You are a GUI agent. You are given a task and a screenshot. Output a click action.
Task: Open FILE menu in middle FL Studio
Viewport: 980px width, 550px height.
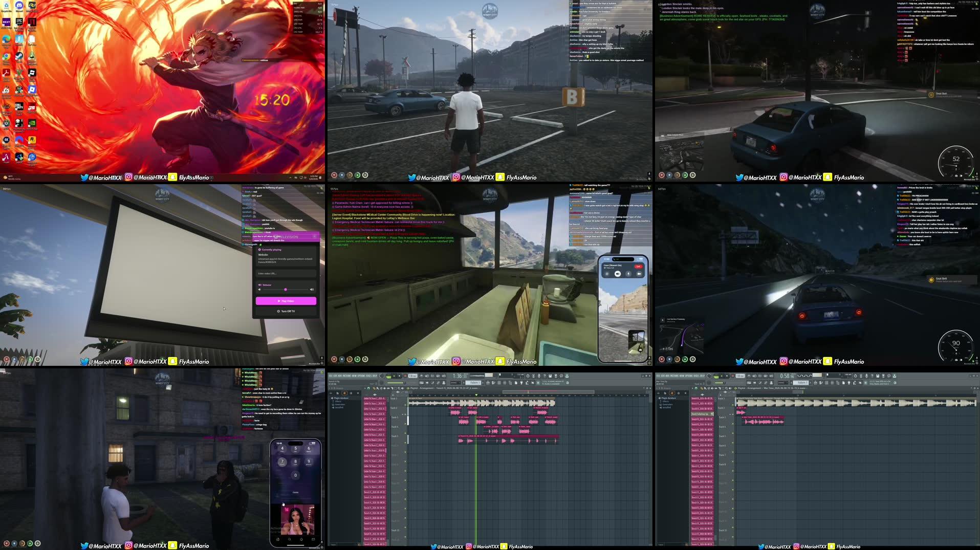point(330,376)
